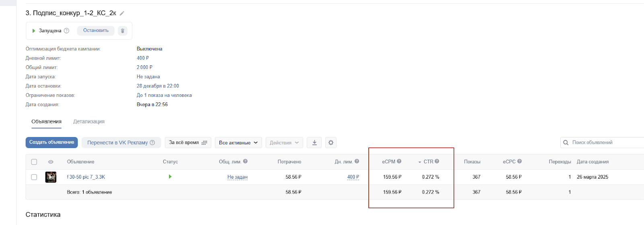
Task: Open help icon inside Перенести в VK Рекламу
Action: (x=153, y=142)
